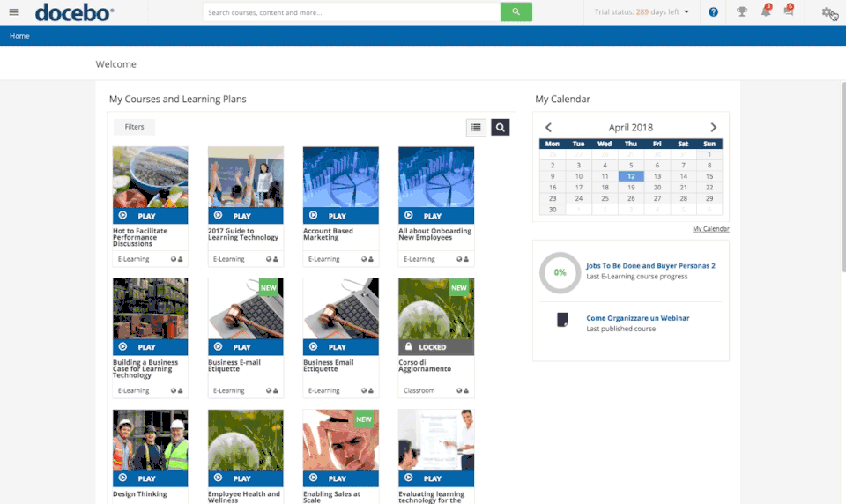
Task: Open the My Calendar link
Action: click(710, 229)
